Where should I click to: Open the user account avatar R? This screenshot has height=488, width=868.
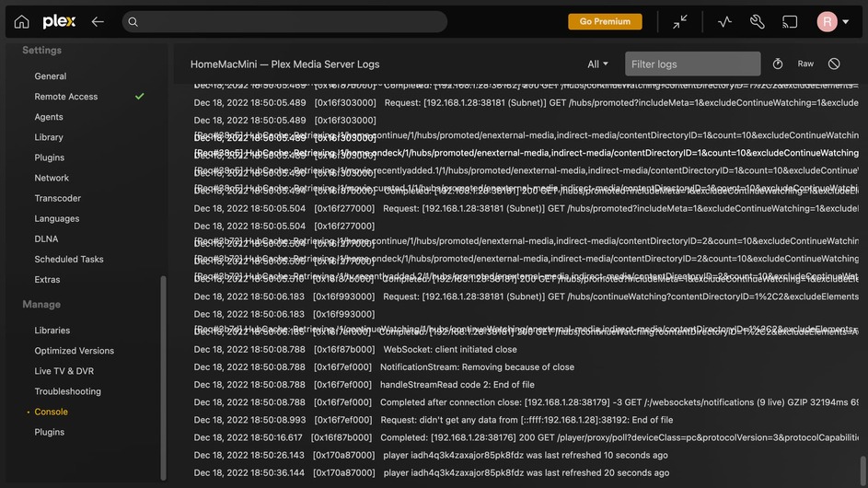tap(827, 21)
